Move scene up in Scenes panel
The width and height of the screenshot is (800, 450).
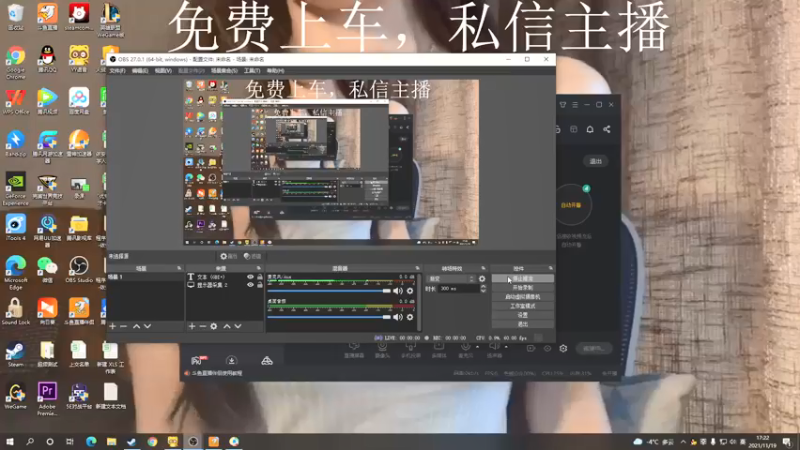click(x=136, y=326)
